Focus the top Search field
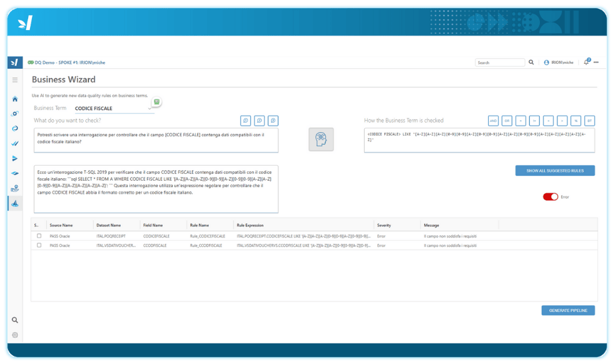Image resolution: width=615 pixels, height=364 pixels. point(500,63)
